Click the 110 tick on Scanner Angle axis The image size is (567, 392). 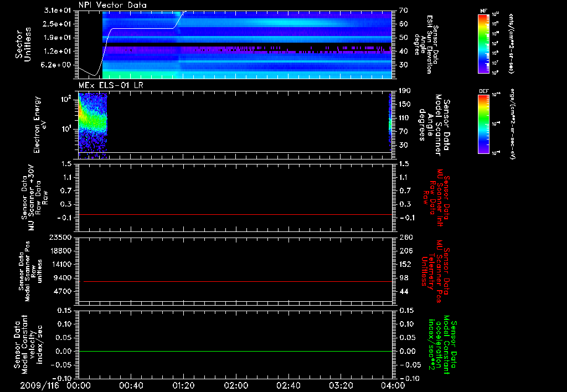click(405, 118)
